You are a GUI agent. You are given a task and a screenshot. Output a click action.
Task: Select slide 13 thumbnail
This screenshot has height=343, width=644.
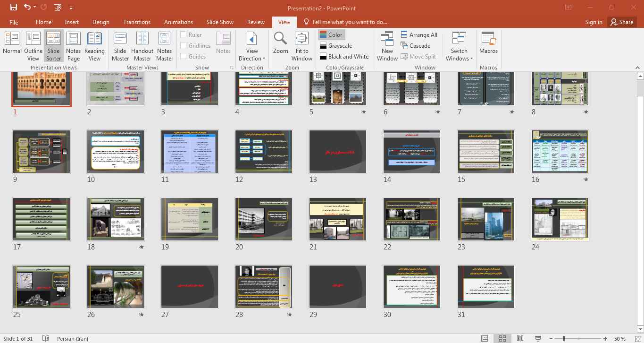tap(338, 152)
